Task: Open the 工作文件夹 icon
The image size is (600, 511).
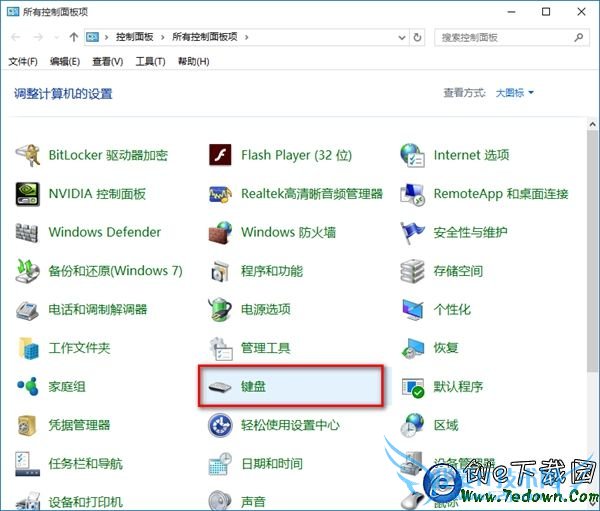Action: [x=29, y=348]
